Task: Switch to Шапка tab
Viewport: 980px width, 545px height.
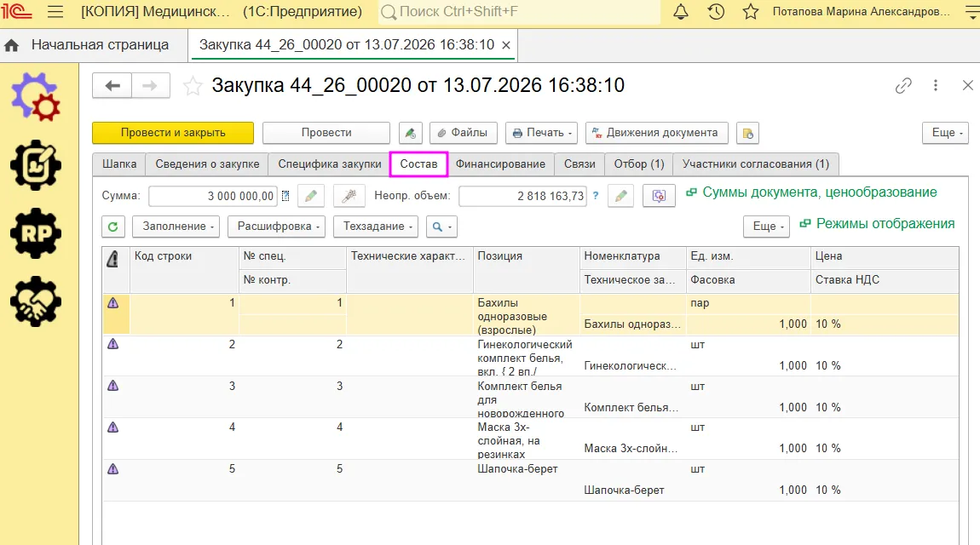Action: click(x=118, y=164)
